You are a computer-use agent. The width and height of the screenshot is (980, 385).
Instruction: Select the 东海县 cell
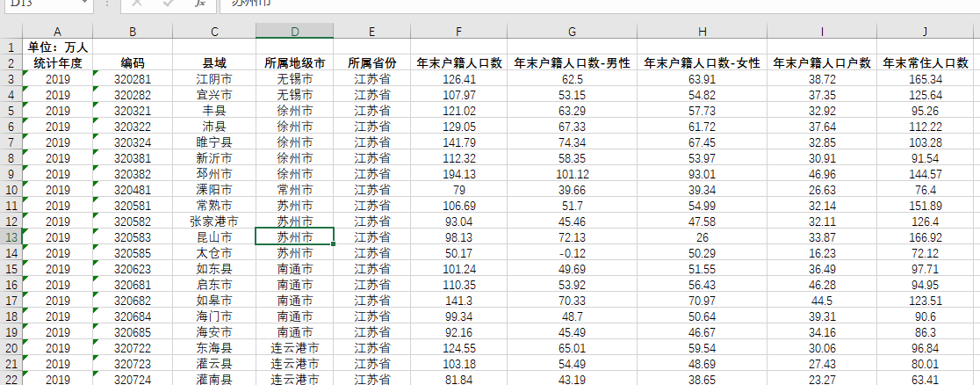coord(214,348)
